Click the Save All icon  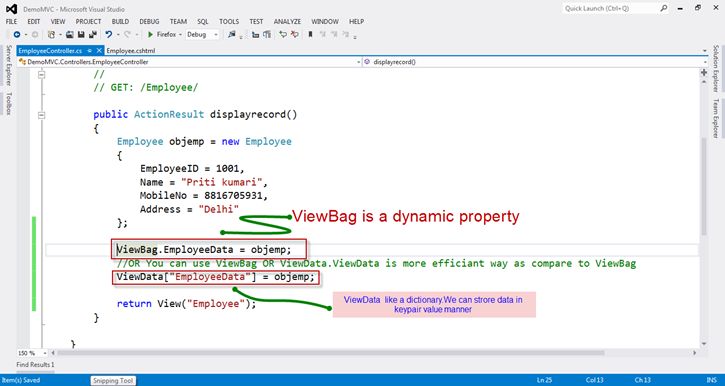coord(93,35)
